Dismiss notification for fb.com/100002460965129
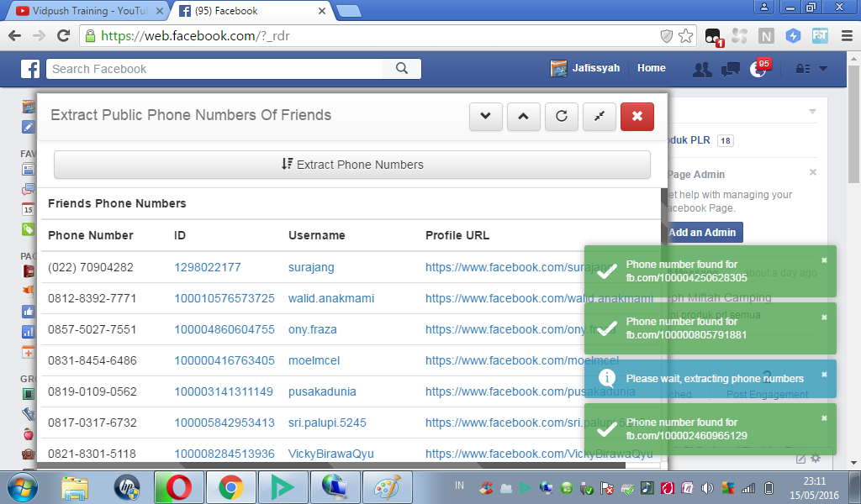 coord(824,418)
